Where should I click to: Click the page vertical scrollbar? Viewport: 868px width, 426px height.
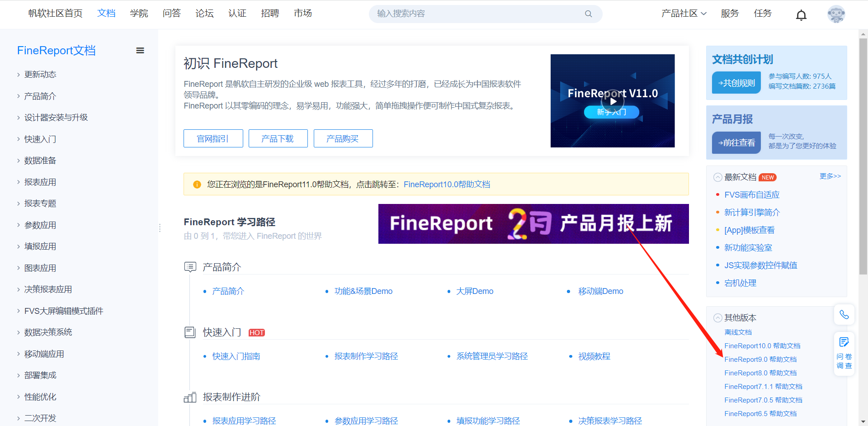pyautogui.click(x=863, y=156)
